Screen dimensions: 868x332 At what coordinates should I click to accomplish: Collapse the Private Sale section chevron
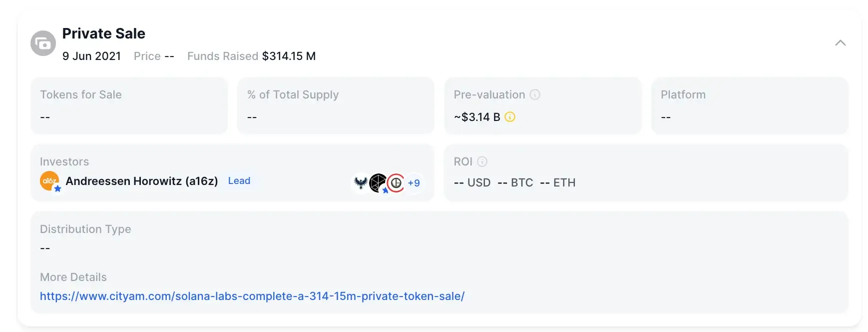840,43
